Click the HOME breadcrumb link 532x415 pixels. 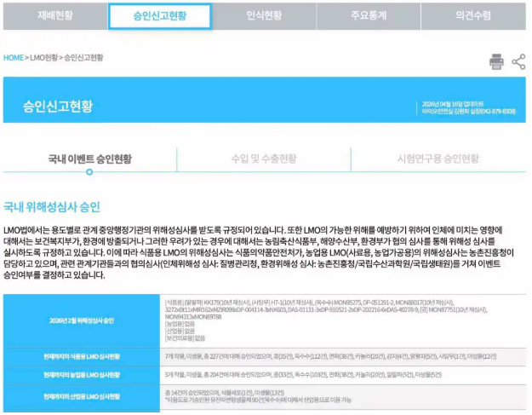(x=14, y=58)
